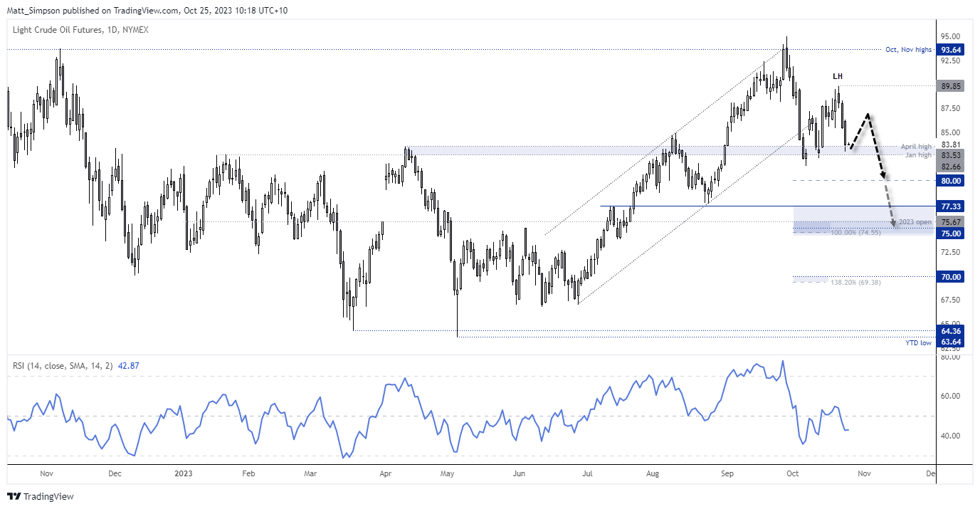The image size is (980, 509).
Task: Select the YTD low 63.64 label
Action: [x=952, y=342]
